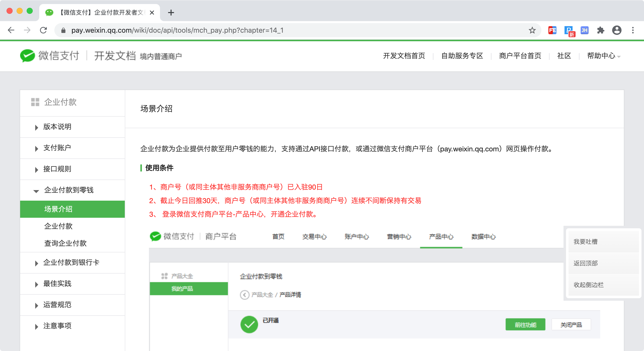Open the 帮助中心 dropdown menu
Image resolution: width=644 pixels, height=351 pixels.
click(x=603, y=56)
